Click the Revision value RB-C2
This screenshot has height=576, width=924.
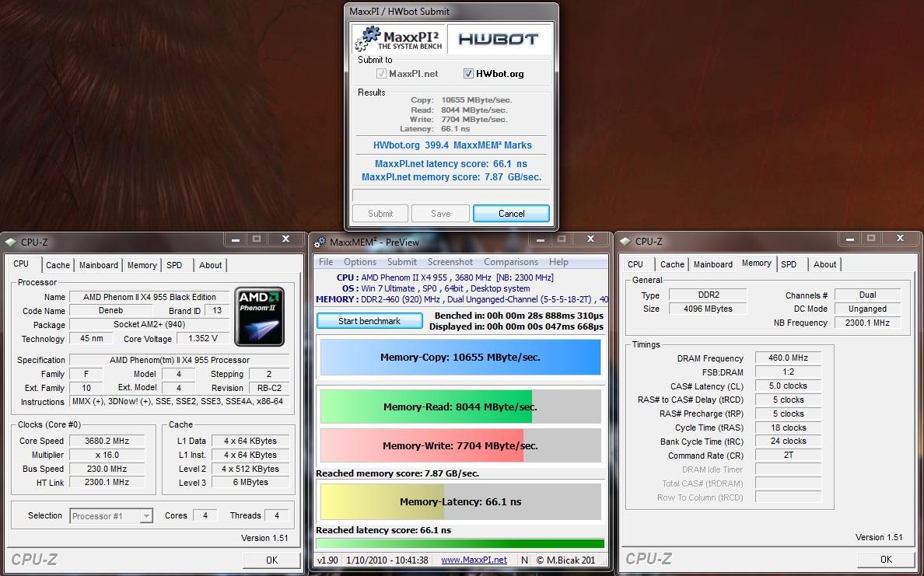(x=269, y=388)
